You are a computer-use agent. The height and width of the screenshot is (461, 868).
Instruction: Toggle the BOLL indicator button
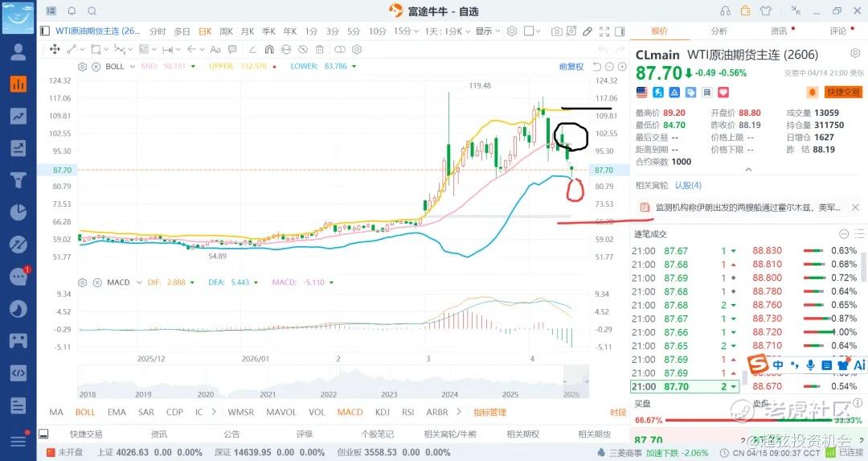pyautogui.click(x=85, y=412)
